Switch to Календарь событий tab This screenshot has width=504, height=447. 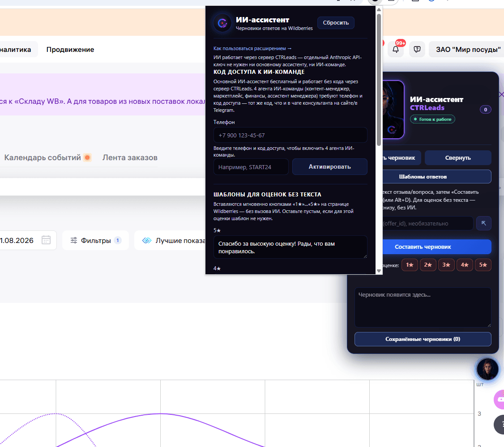(x=43, y=158)
